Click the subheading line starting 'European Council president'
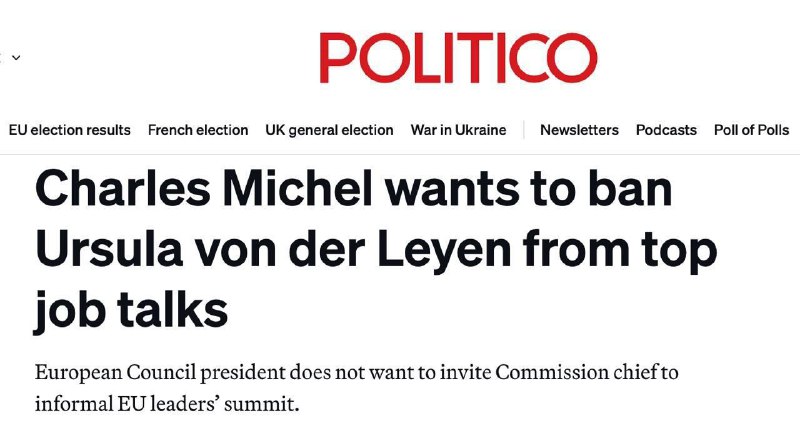 357,373
